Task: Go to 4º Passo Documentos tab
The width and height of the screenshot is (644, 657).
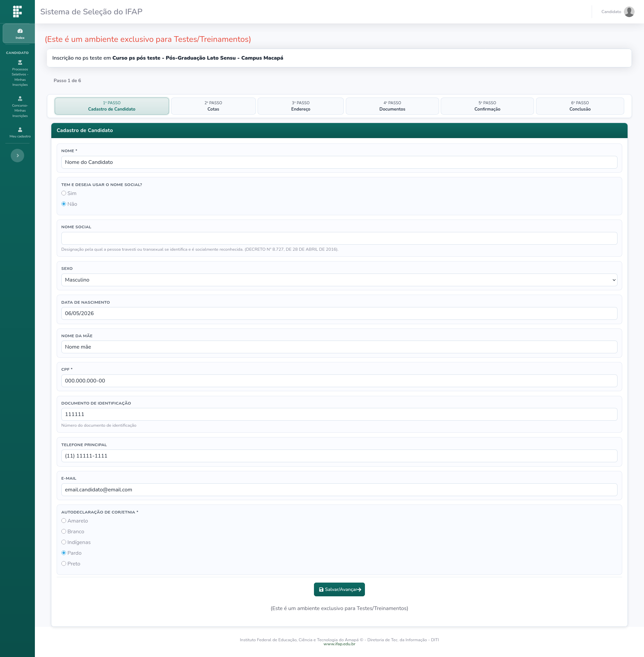Action: (x=392, y=106)
